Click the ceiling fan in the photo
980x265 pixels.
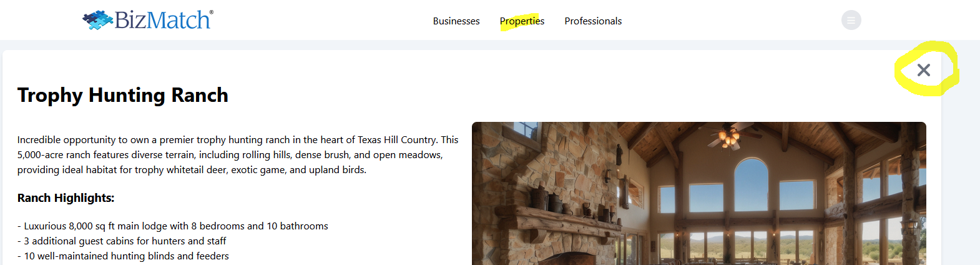point(728,135)
